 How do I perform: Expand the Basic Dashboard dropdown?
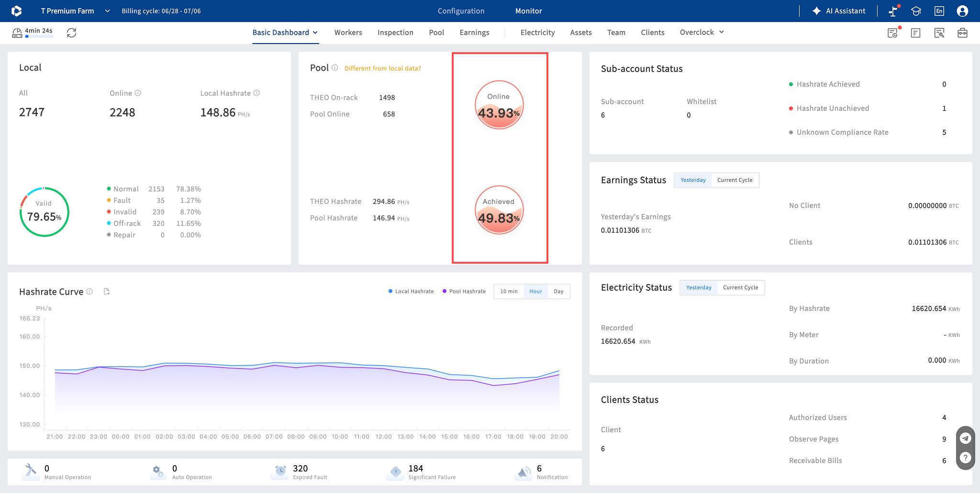(285, 33)
